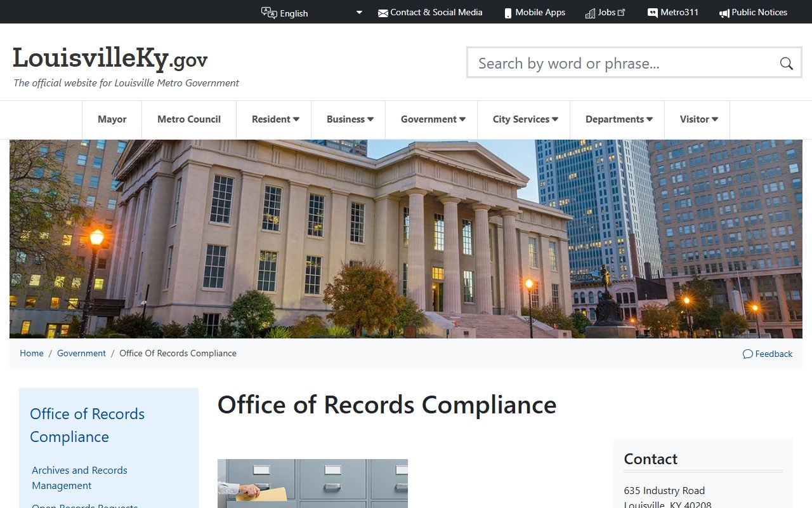The image size is (812, 508).
Task: Click the 635 Industry Road address text
Action: tap(664, 490)
